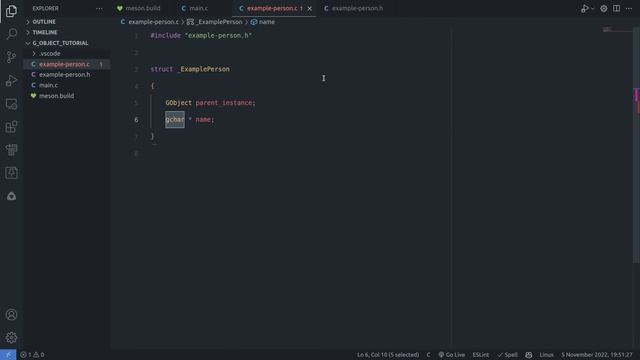The image size is (640, 360).
Task: Open problems errors and warnings indicator
Action: point(32,355)
